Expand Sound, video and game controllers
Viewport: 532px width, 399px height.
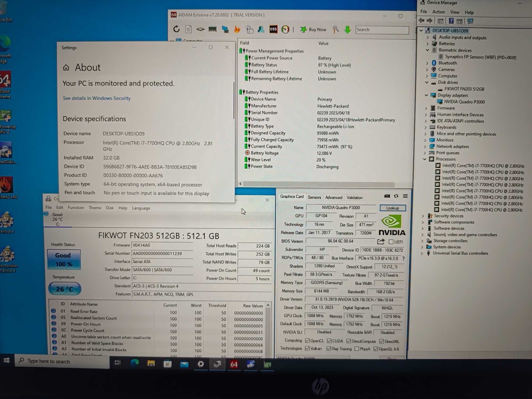pyautogui.click(x=422, y=235)
